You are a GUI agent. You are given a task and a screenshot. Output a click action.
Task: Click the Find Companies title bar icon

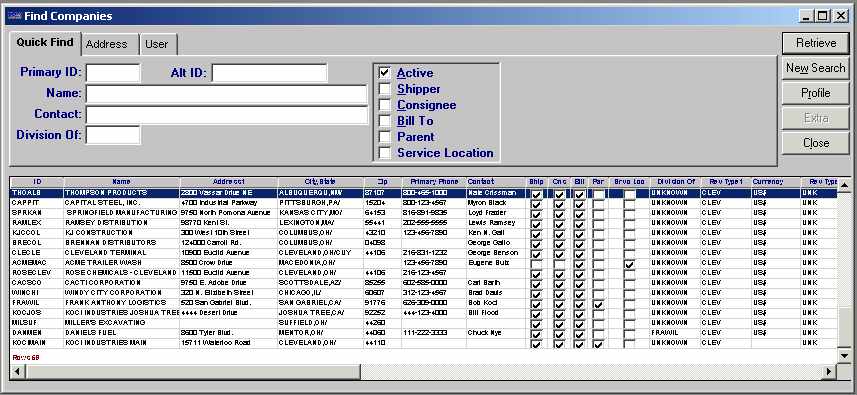click(14, 16)
